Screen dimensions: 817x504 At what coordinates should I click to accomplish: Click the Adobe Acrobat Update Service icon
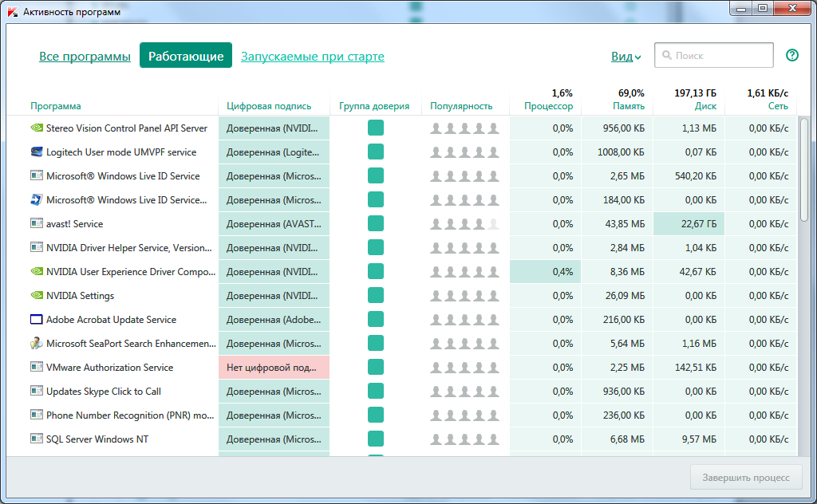click(37, 320)
